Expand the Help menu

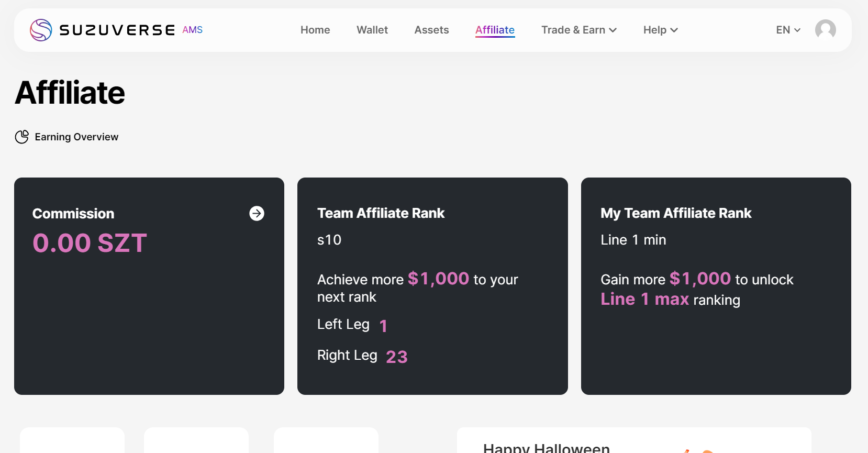coord(654,30)
